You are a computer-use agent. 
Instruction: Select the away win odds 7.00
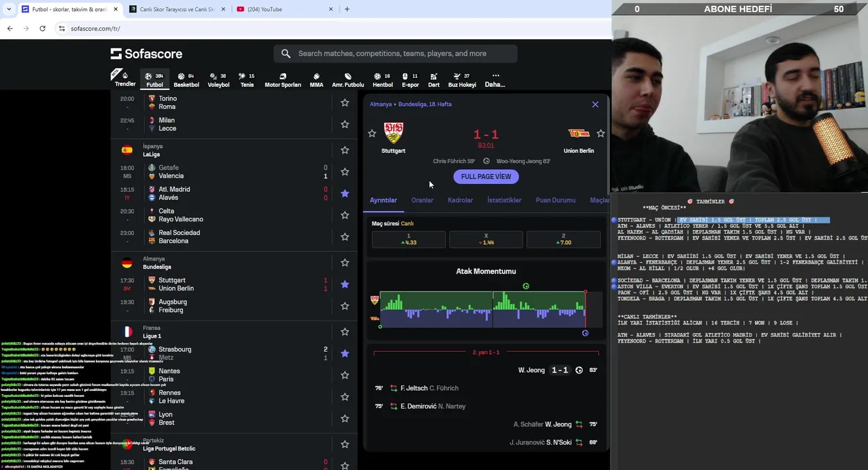[x=564, y=239]
